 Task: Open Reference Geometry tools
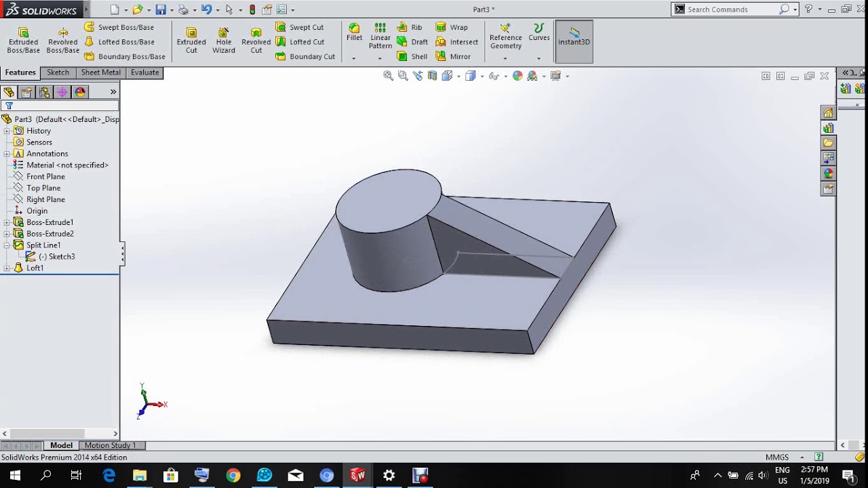505,36
